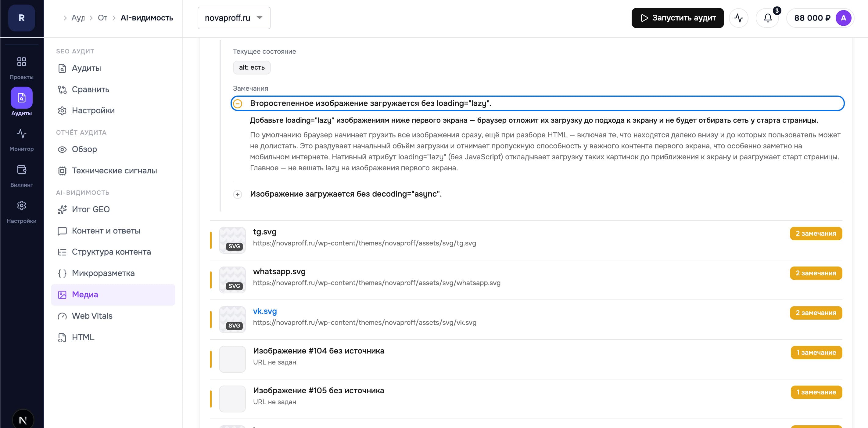868x428 pixels.
Task: Click the Структура контента list icon
Action: [x=62, y=252]
